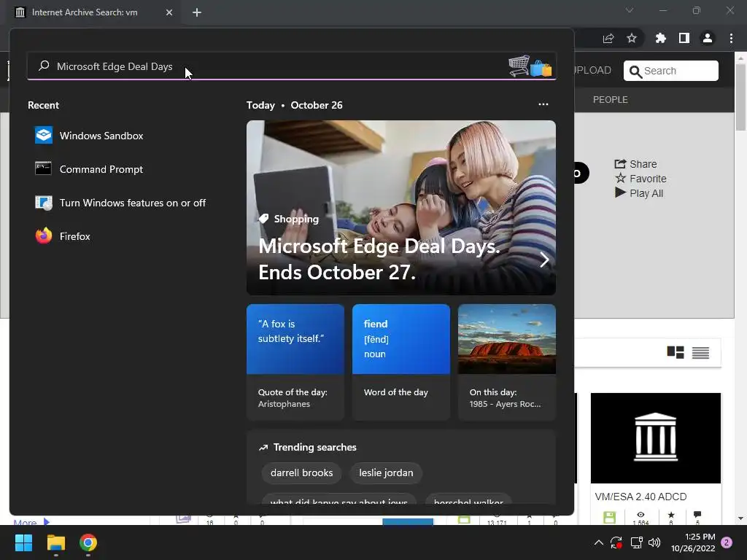Open the network tray icon

pyautogui.click(x=636, y=542)
